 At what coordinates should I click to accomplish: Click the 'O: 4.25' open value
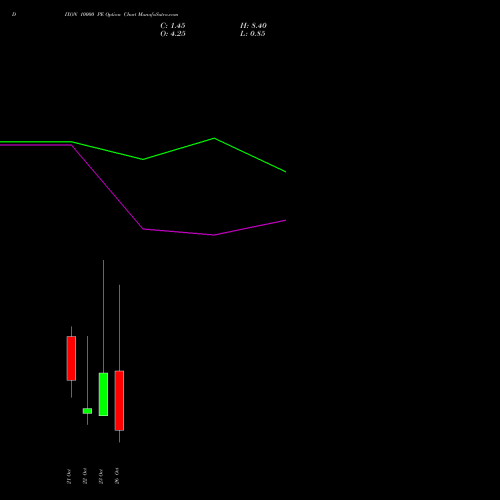coord(173,34)
